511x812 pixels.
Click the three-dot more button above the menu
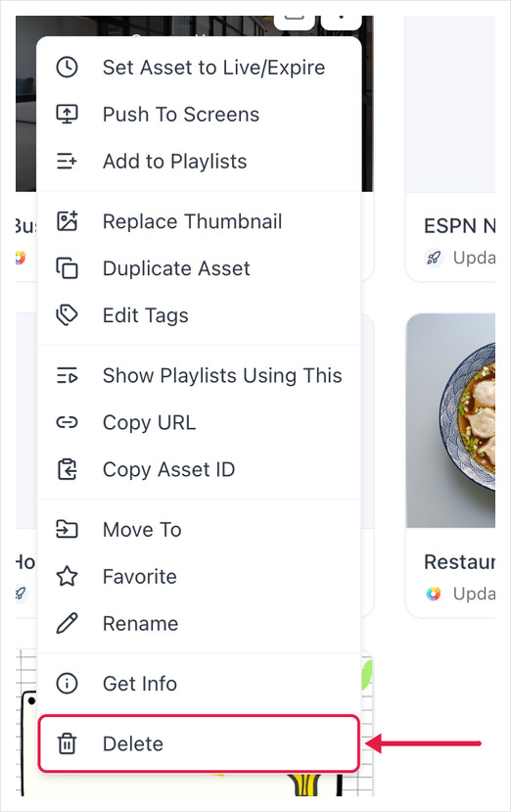pyautogui.click(x=342, y=21)
